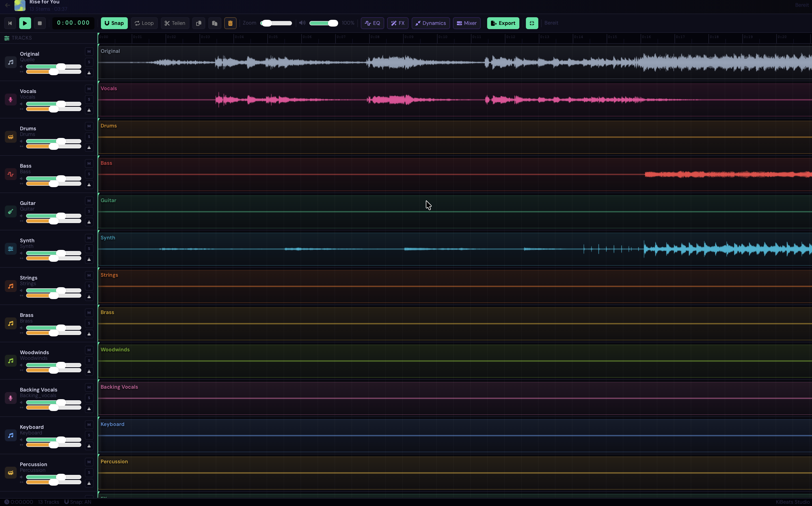This screenshot has height=506, width=812.
Task: Click the paste icon in the toolbar
Action: pos(215,23)
